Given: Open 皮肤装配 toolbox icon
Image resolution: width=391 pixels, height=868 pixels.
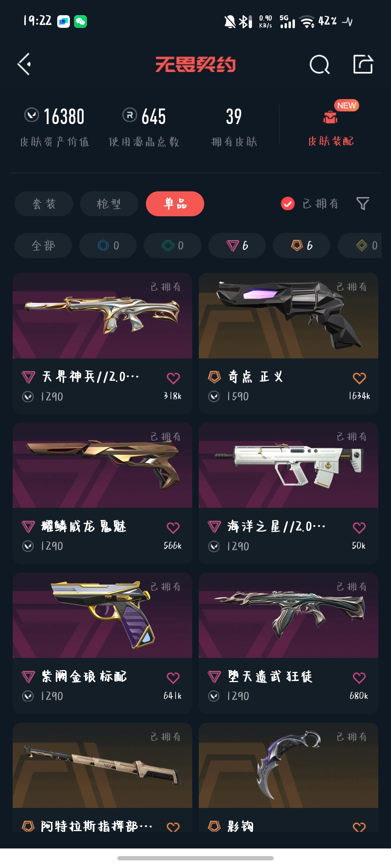Looking at the screenshot, I should pos(331,117).
